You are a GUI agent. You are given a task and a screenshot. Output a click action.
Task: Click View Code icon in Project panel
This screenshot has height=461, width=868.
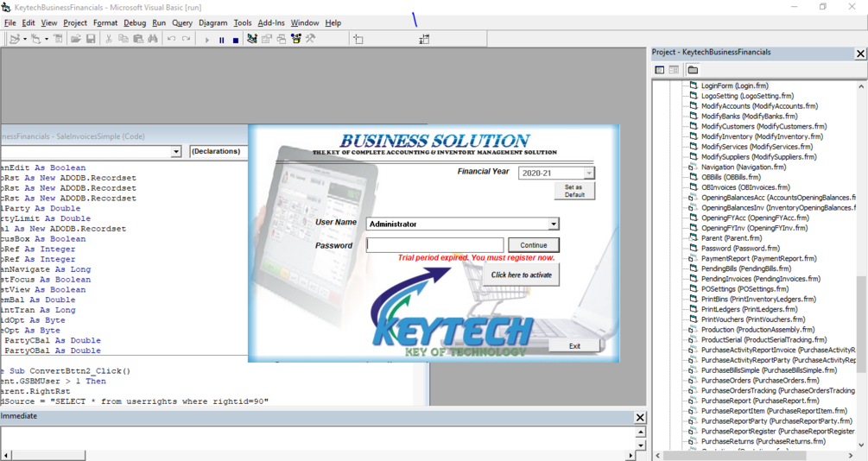(x=659, y=70)
